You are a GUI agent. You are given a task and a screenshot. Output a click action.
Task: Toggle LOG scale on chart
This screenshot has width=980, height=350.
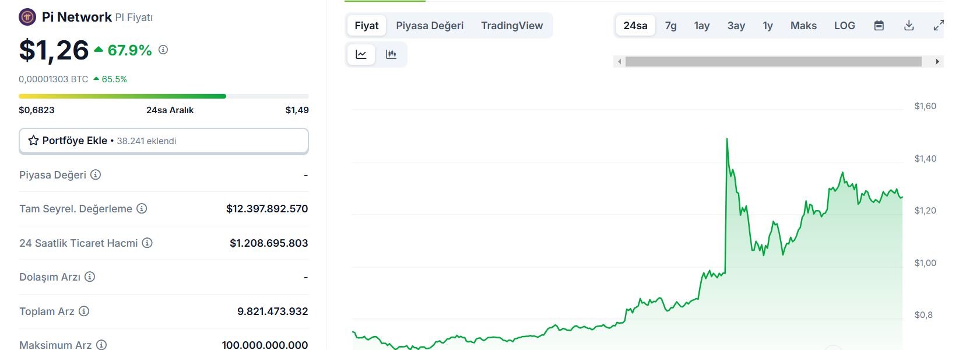(x=844, y=26)
